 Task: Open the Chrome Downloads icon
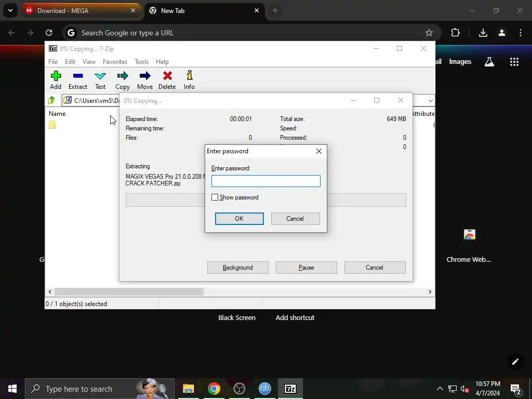tap(483, 33)
